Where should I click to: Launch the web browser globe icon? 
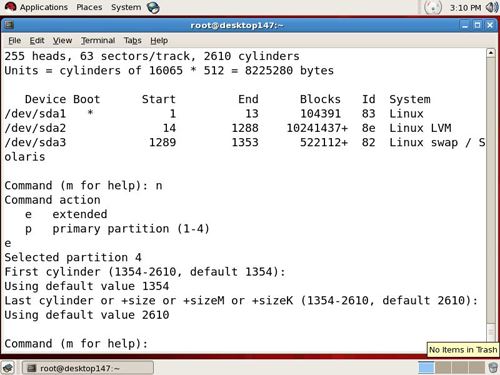(x=153, y=8)
